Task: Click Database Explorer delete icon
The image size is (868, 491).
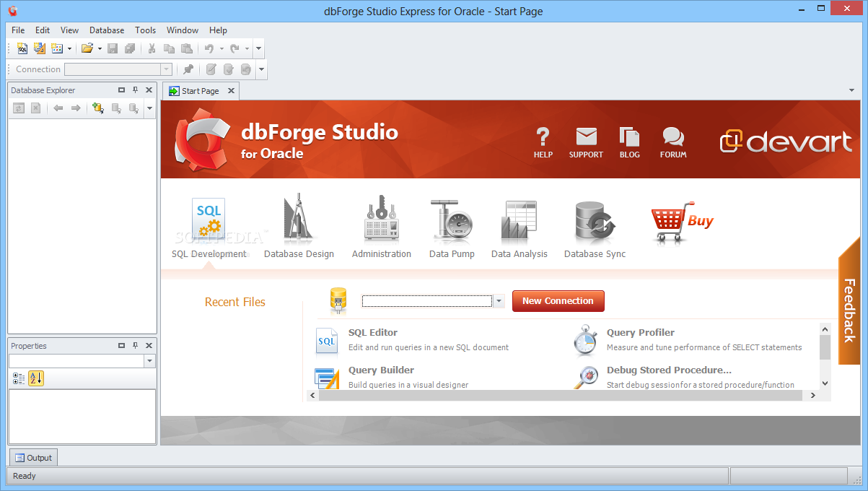Action: 35,108
